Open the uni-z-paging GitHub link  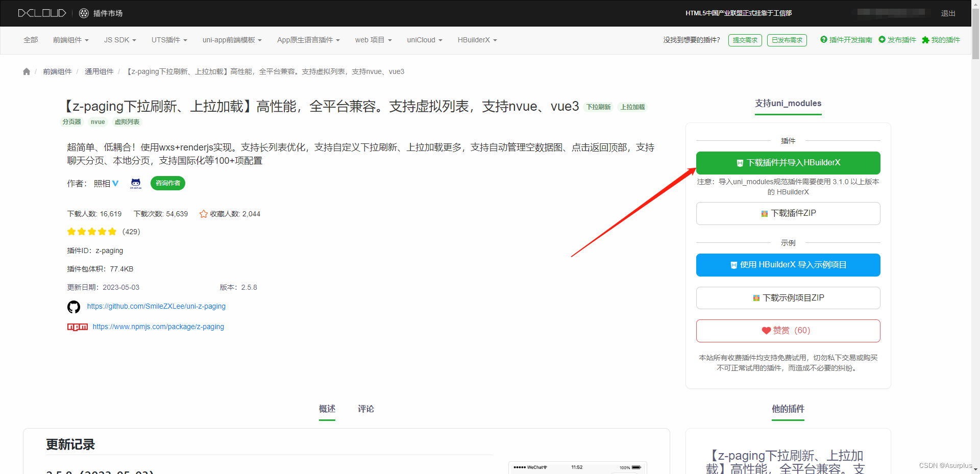[x=156, y=306]
